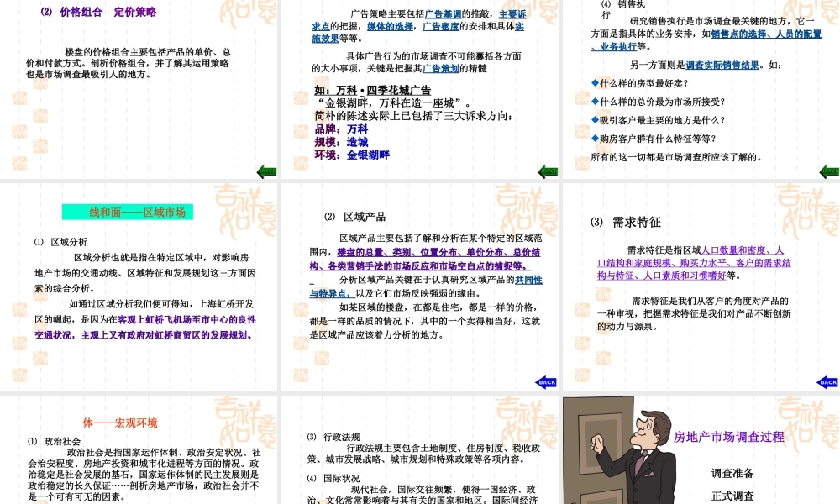Click the 正式调查 item
840x504 pixels.
[x=732, y=496]
